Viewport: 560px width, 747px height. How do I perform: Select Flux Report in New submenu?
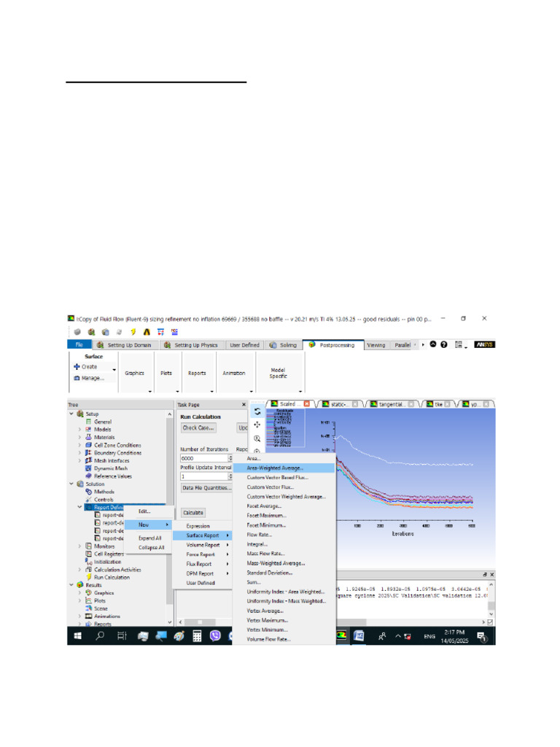pos(203,564)
